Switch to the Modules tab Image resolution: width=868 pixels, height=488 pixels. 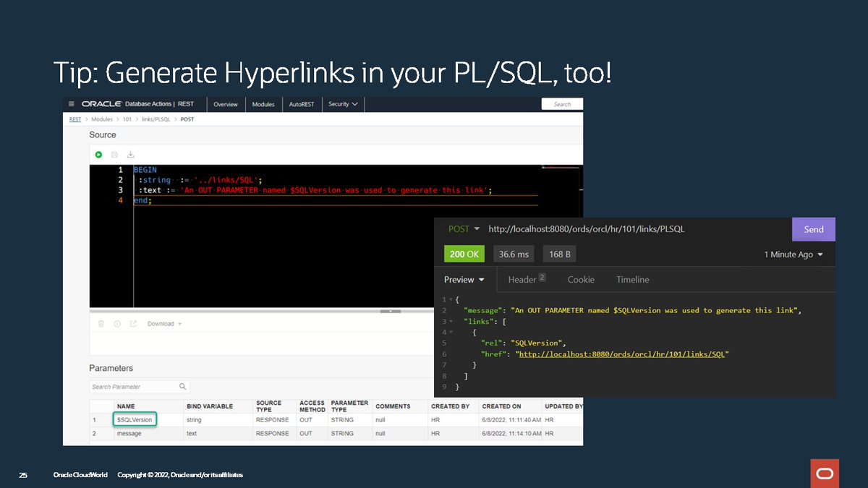point(263,104)
